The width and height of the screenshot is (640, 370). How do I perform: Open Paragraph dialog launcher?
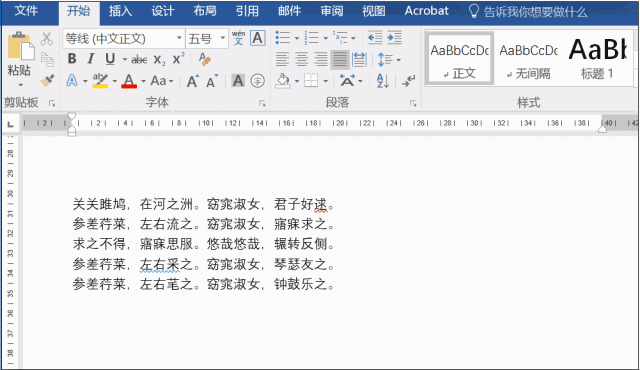413,103
